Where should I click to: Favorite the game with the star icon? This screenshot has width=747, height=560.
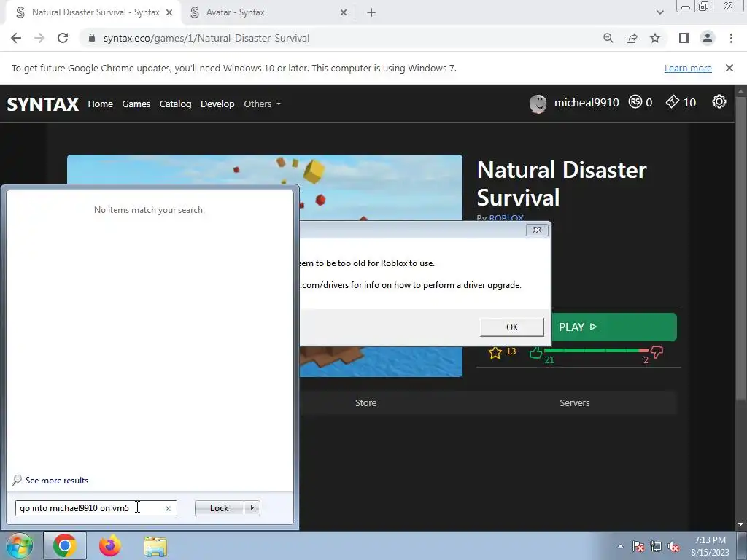(x=495, y=352)
